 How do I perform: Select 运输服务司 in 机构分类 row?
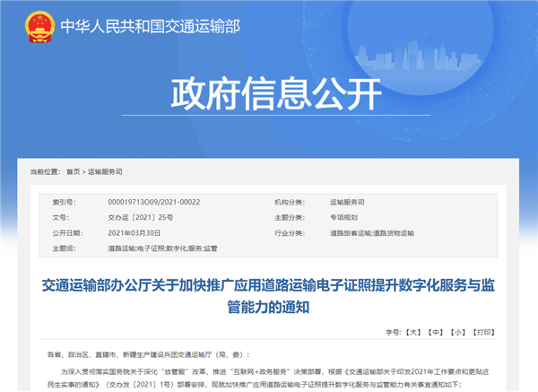[x=347, y=202]
